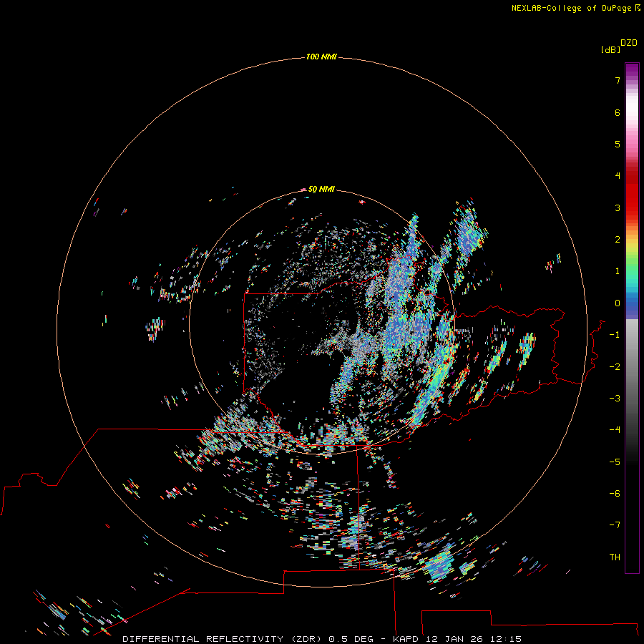This screenshot has height=644, width=644.
Task: Click the 5 value on color scale
Action: 618,144
